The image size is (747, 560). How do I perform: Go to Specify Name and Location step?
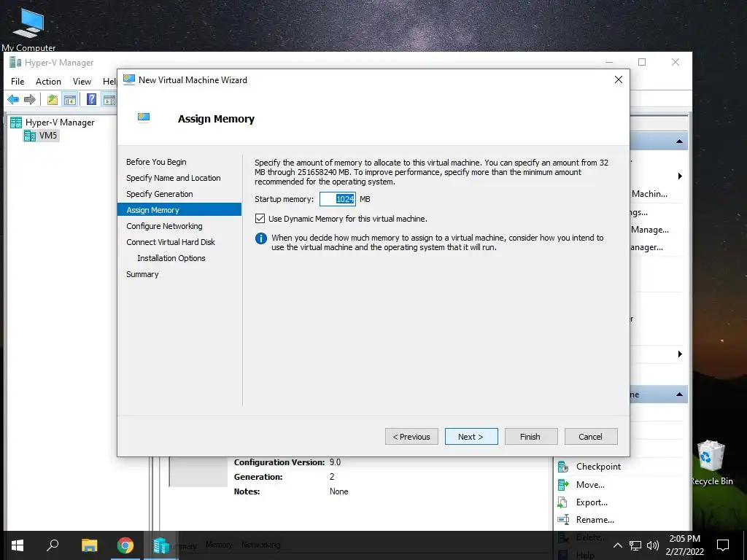pyautogui.click(x=174, y=178)
